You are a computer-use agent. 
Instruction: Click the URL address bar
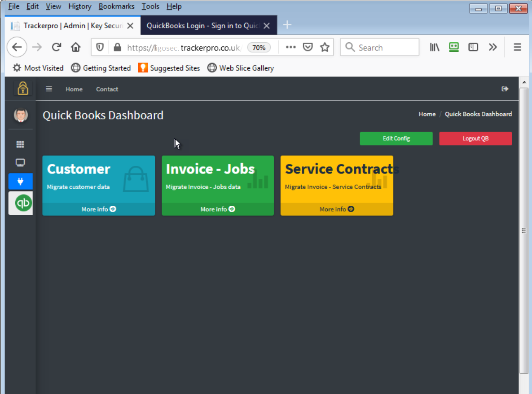184,48
